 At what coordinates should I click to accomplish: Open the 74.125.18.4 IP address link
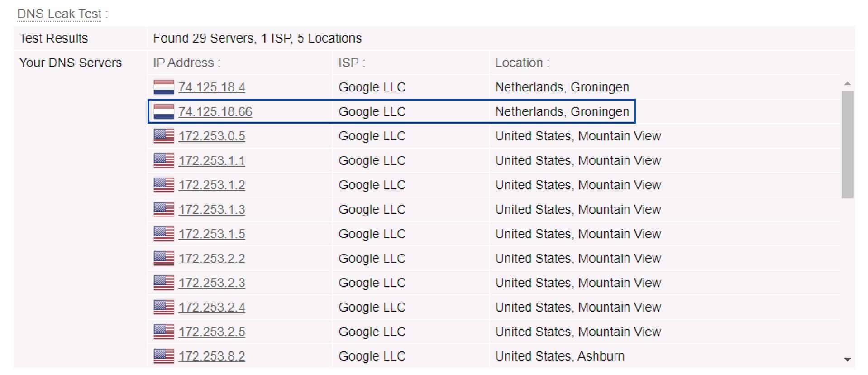click(211, 87)
